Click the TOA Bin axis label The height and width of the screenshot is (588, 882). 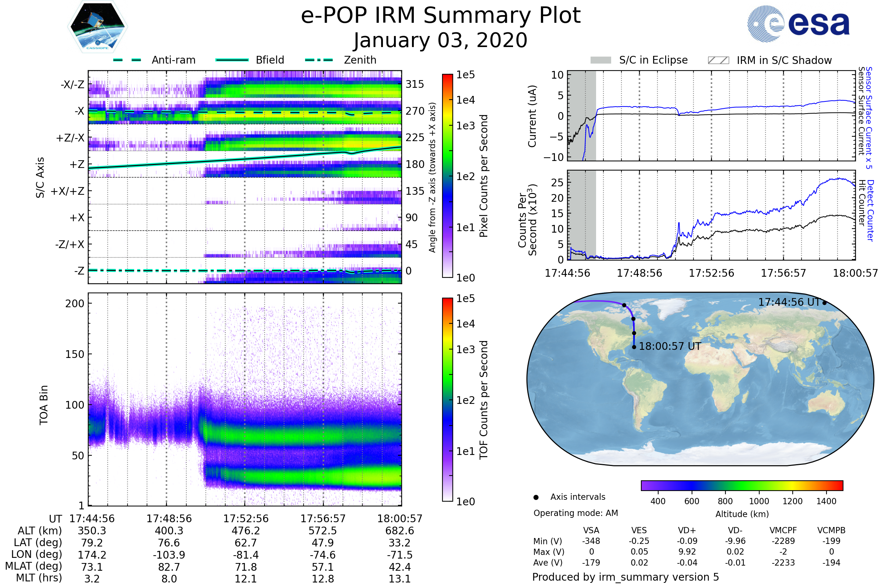44,405
